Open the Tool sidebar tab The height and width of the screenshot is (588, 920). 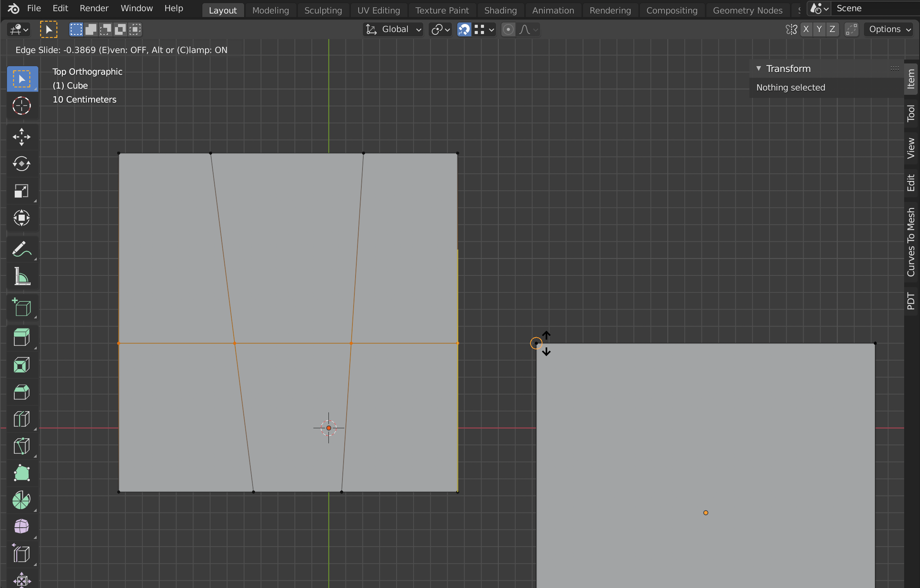[911, 113]
